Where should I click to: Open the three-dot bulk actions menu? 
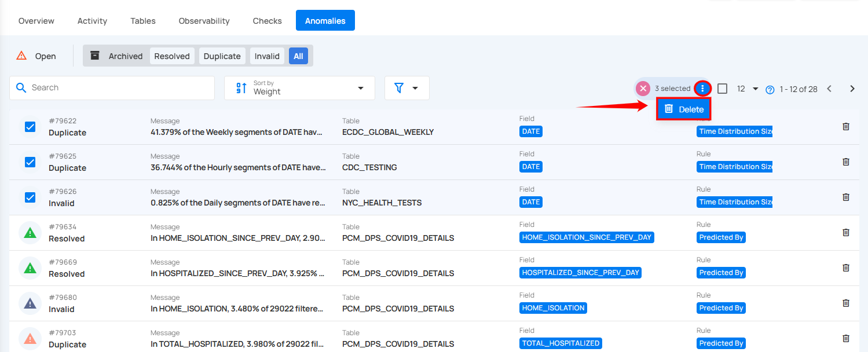(x=702, y=89)
